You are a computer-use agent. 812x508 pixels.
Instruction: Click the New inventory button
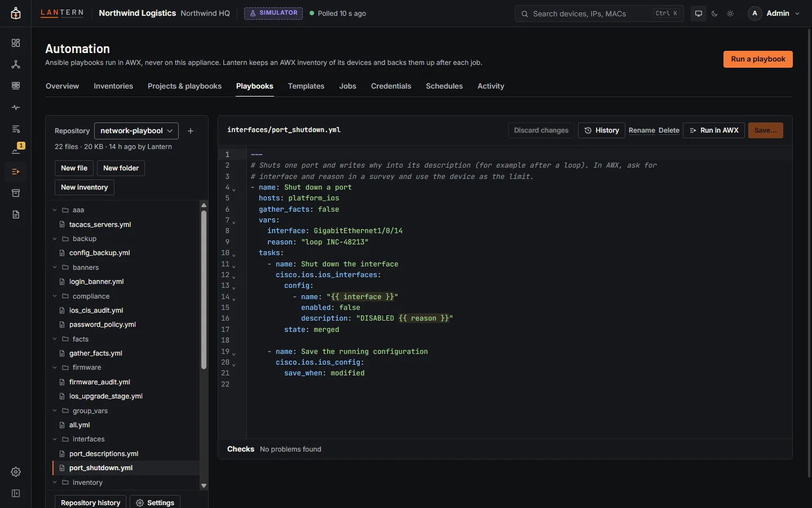click(x=85, y=187)
